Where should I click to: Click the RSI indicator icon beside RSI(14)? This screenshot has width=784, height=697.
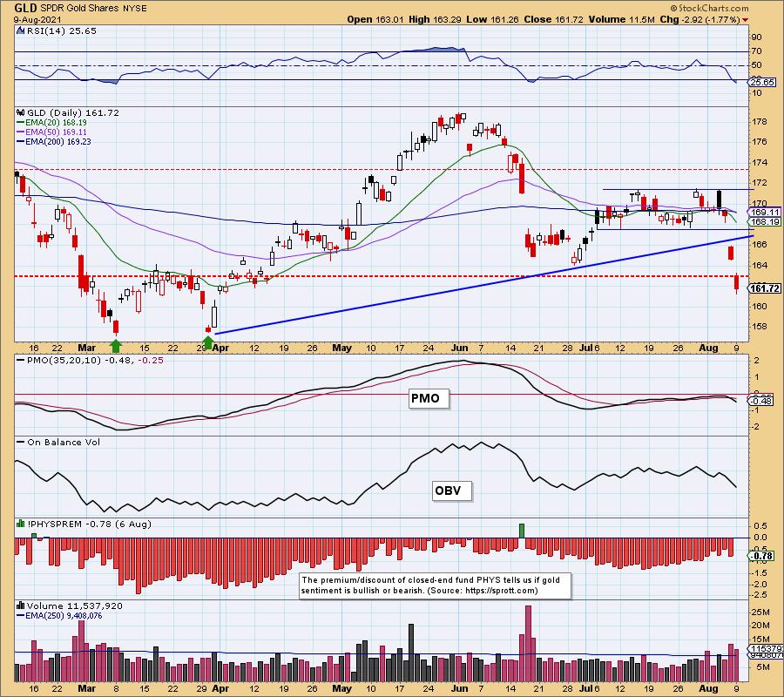(x=21, y=30)
